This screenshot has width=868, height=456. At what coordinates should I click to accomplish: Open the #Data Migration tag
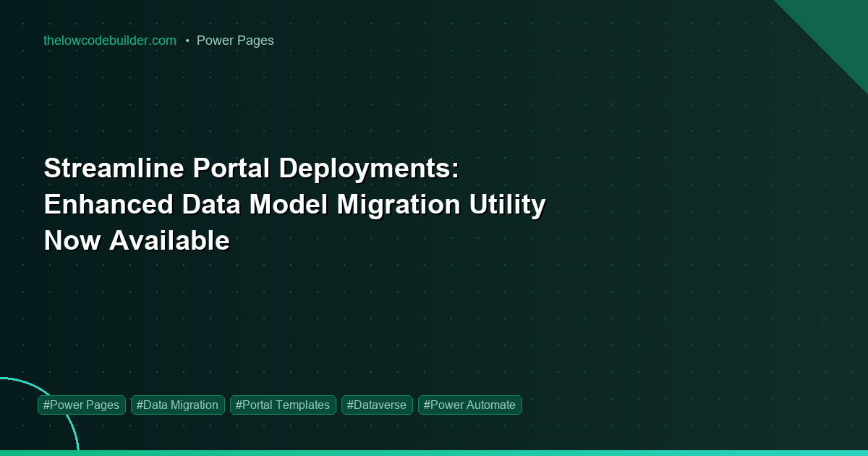point(178,405)
